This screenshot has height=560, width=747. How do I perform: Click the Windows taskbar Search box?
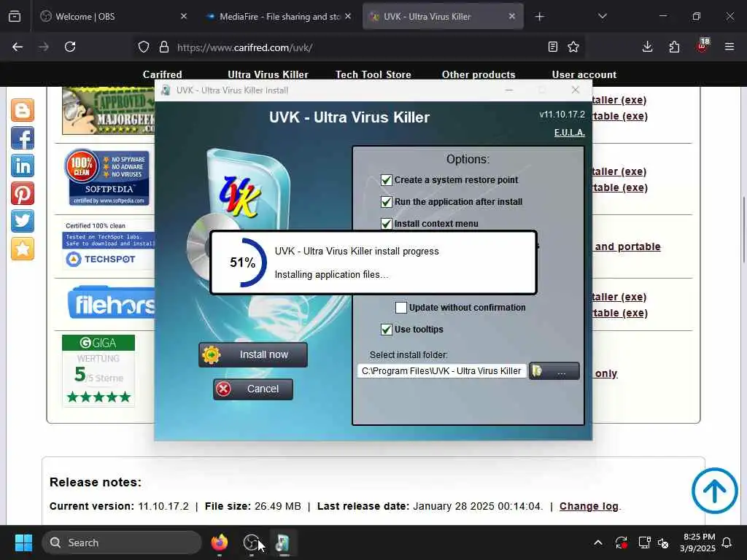tap(122, 542)
